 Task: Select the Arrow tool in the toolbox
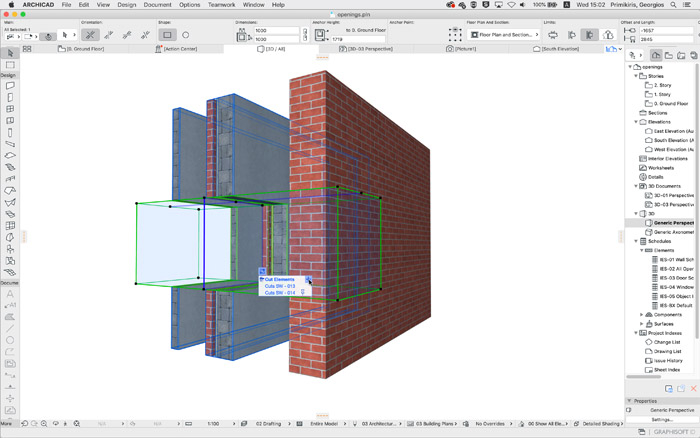click(10, 53)
